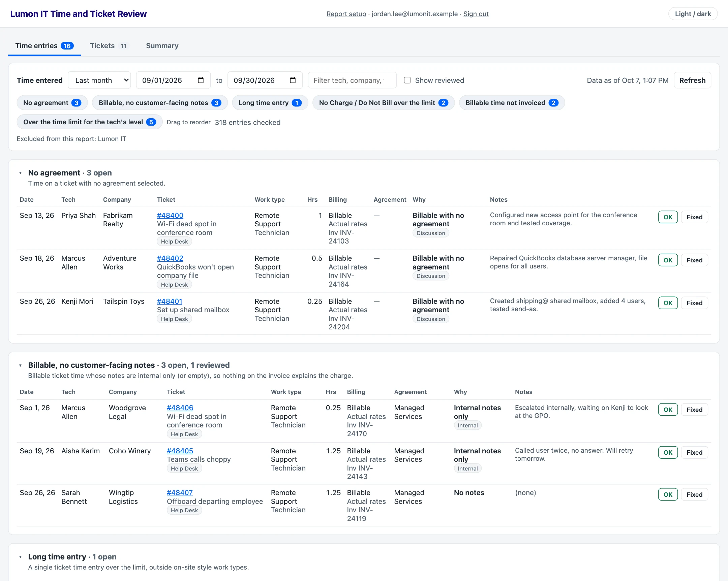Click the Discussion tag on Kenji Mori row
Screen dimensions: 728x581
click(x=430, y=319)
